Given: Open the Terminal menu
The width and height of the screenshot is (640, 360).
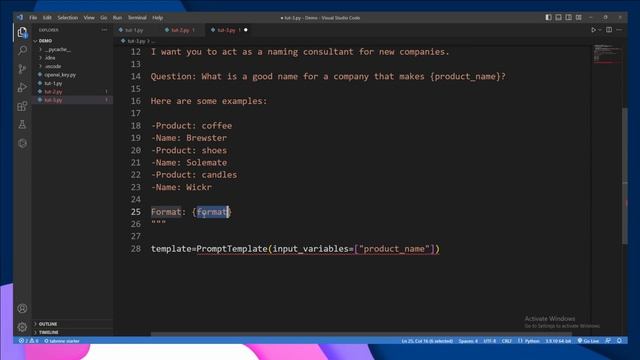Looking at the screenshot, I should (137, 18).
